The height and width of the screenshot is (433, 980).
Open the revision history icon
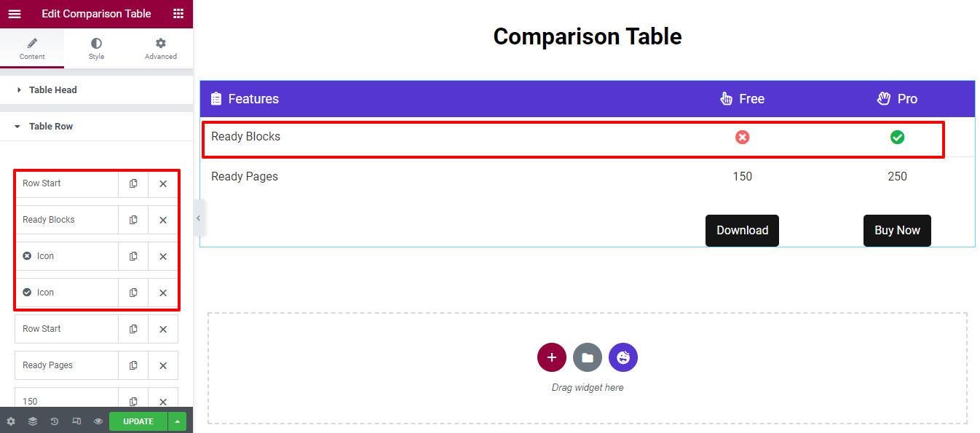pyautogui.click(x=55, y=421)
